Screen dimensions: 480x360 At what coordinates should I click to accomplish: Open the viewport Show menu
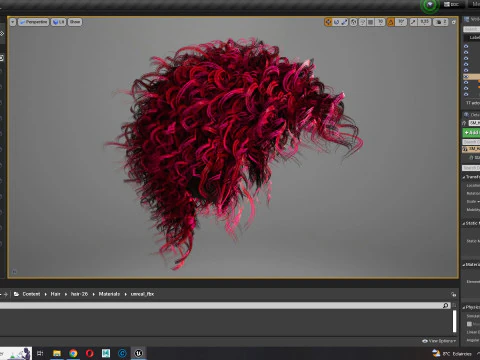75,22
